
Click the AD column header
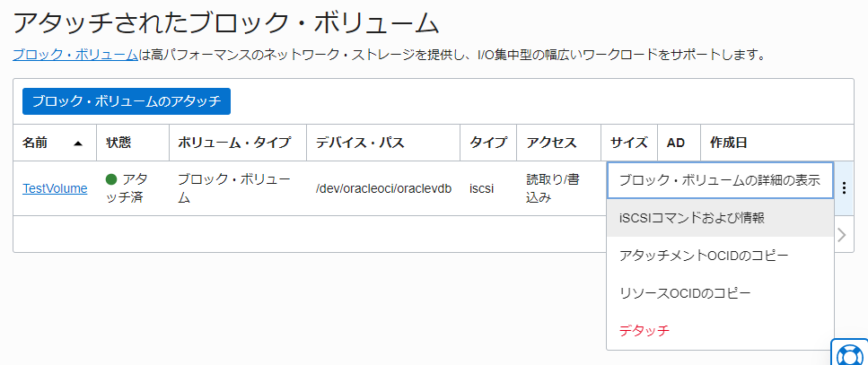coord(675,143)
